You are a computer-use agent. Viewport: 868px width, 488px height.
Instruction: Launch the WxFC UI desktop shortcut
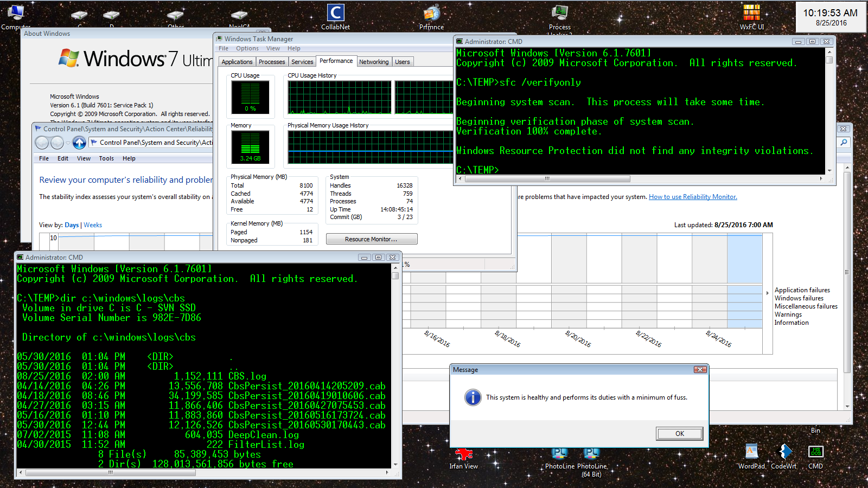(x=752, y=16)
